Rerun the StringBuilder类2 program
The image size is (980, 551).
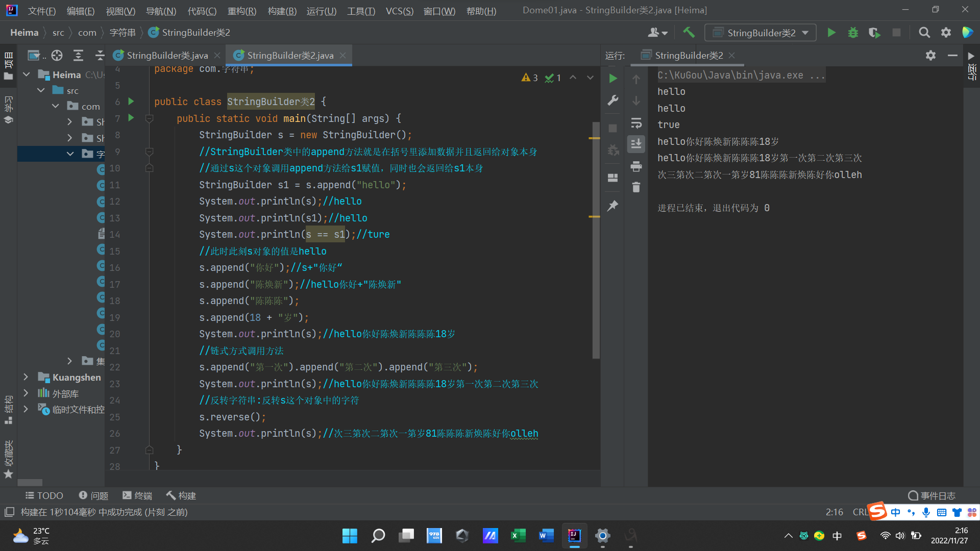(612, 78)
